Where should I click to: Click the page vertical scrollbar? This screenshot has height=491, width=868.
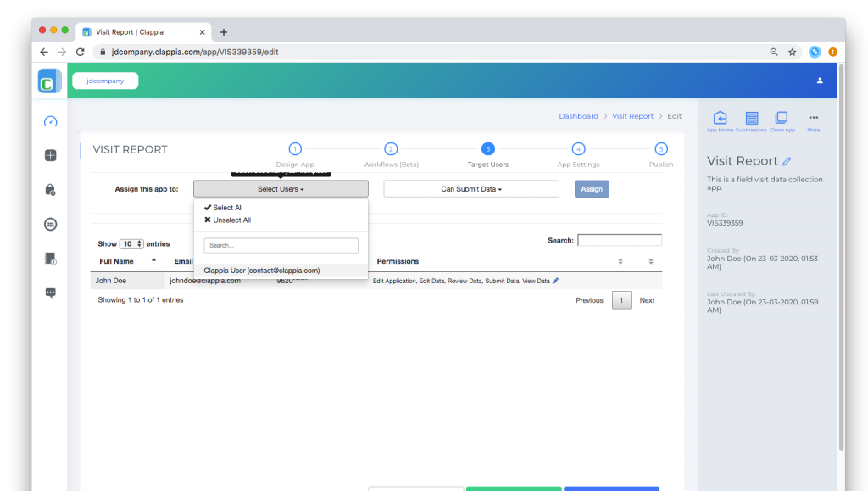pos(842,258)
